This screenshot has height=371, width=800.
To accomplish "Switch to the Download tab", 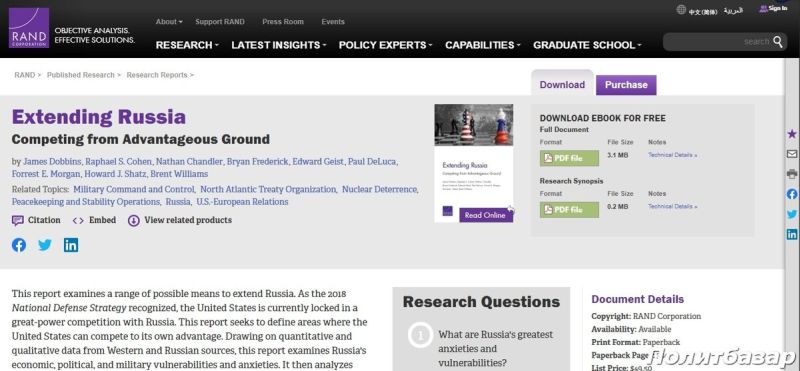I will (562, 85).
